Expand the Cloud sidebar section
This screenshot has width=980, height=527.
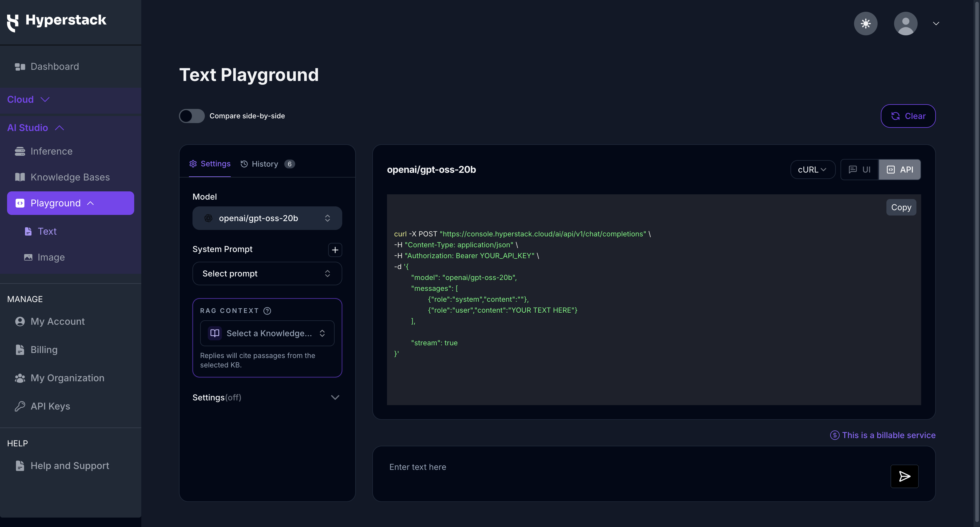point(70,100)
